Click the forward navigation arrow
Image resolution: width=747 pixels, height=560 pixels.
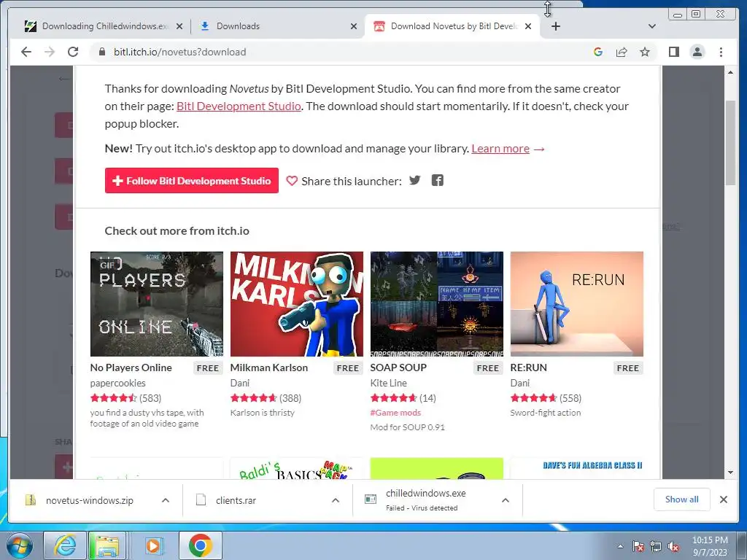pyautogui.click(x=50, y=52)
